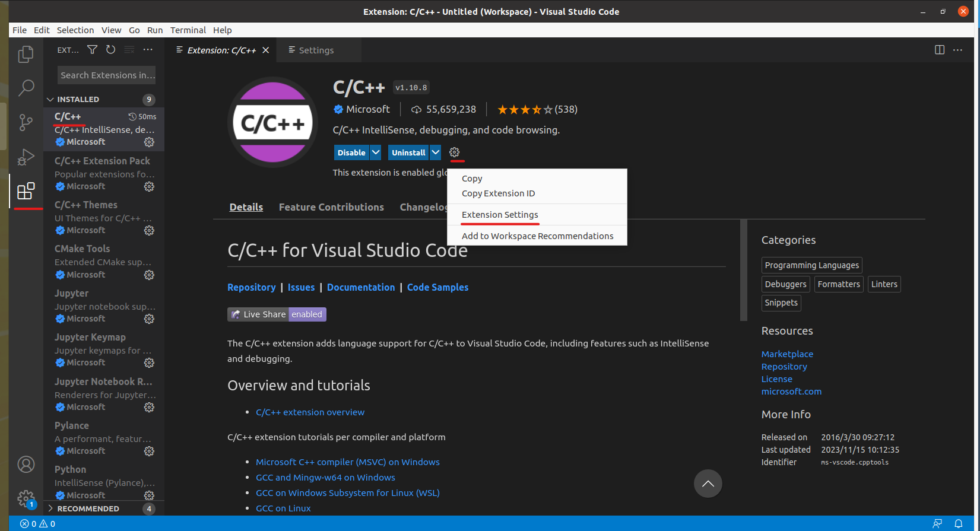The image size is (980, 531).
Task: Click the Disable button
Action: pos(351,152)
